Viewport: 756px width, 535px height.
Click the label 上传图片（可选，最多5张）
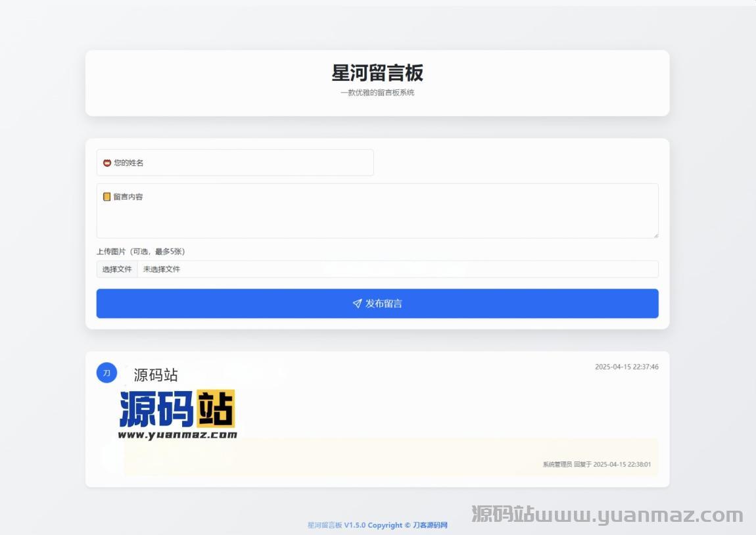click(141, 251)
